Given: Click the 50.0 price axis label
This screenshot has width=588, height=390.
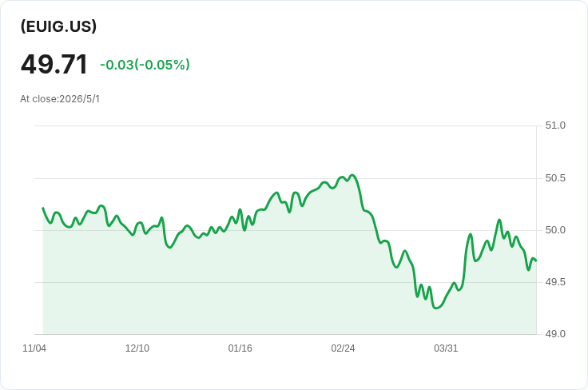Looking at the screenshot, I should coord(555,230).
